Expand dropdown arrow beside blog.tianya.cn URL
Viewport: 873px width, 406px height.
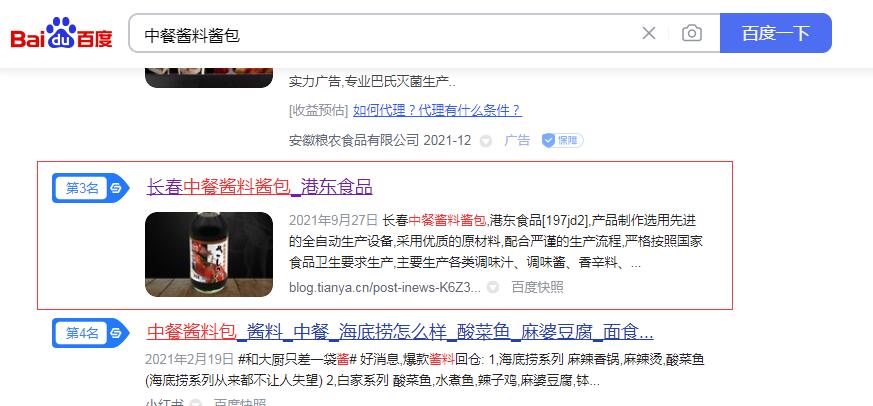(x=493, y=287)
